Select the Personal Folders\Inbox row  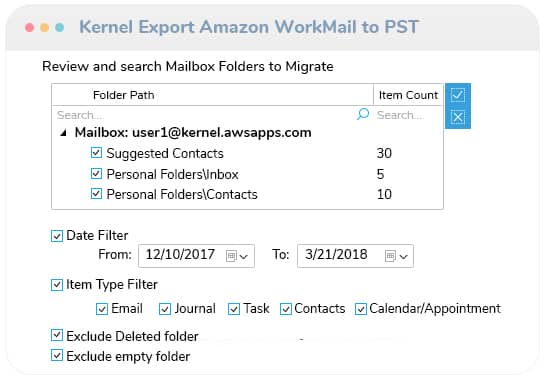tap(247, 174)
